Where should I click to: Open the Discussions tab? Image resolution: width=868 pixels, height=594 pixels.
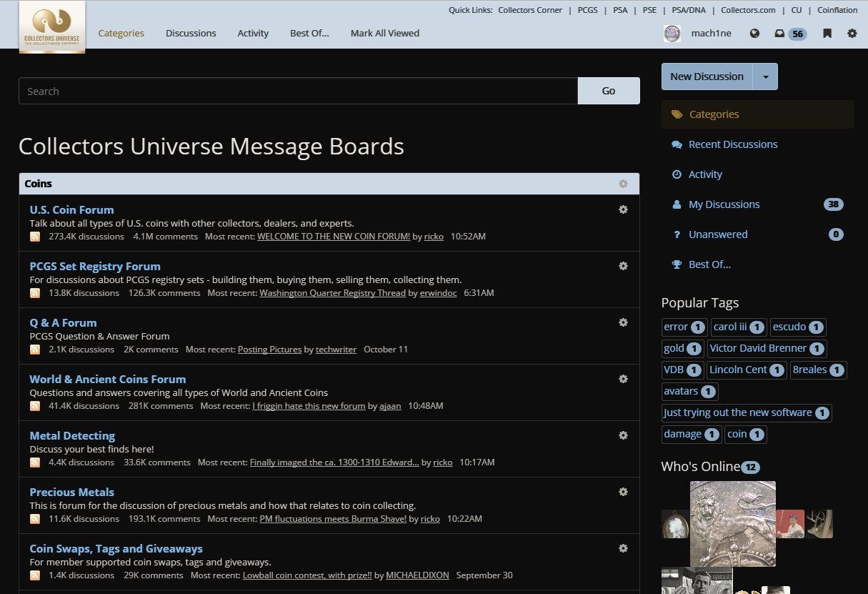191,33
